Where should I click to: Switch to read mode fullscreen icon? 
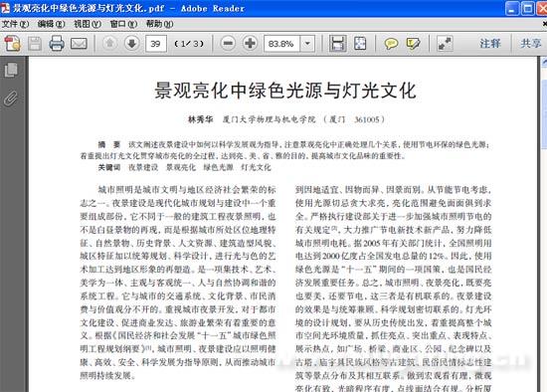445,44
